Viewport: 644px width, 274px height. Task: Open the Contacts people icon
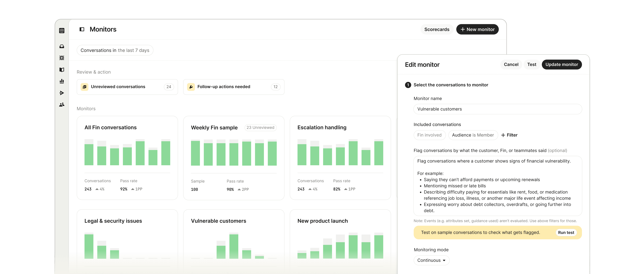(62, 104)
